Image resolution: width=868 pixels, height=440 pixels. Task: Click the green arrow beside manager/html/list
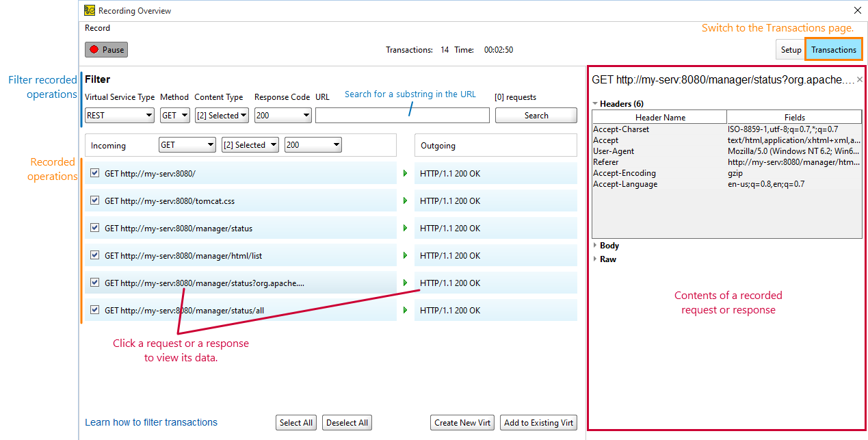pos(405,255)
